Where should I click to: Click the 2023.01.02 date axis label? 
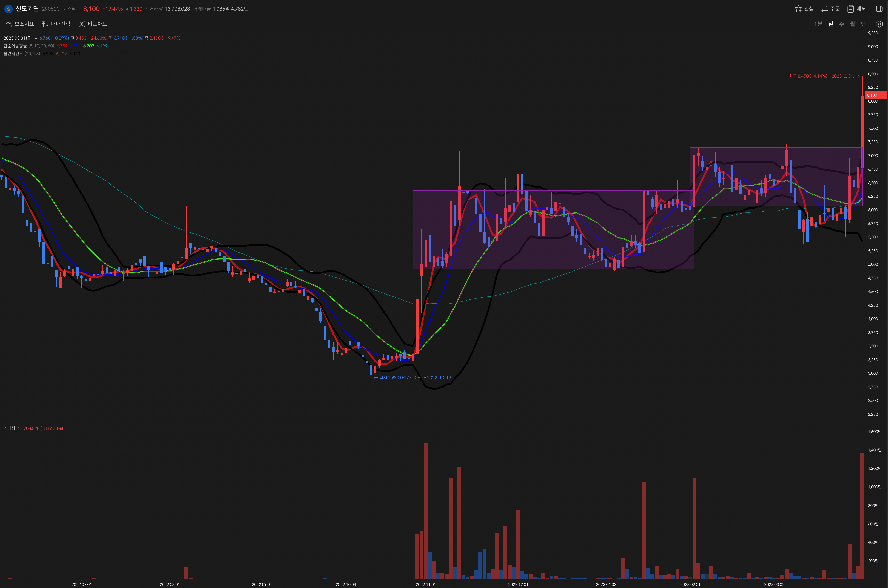point(606,584)
